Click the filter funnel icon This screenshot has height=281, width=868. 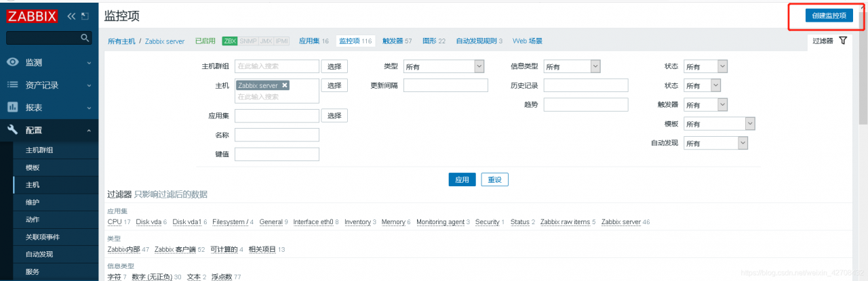pos(843,41)
